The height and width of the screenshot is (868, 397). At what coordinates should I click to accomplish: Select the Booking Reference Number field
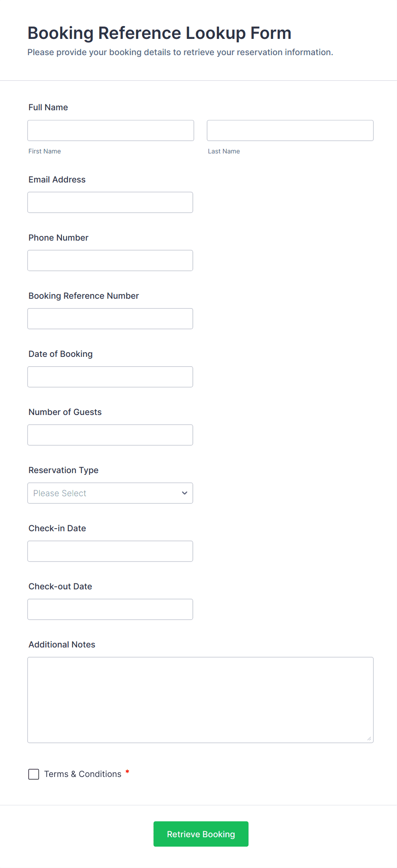pos(110,318)
